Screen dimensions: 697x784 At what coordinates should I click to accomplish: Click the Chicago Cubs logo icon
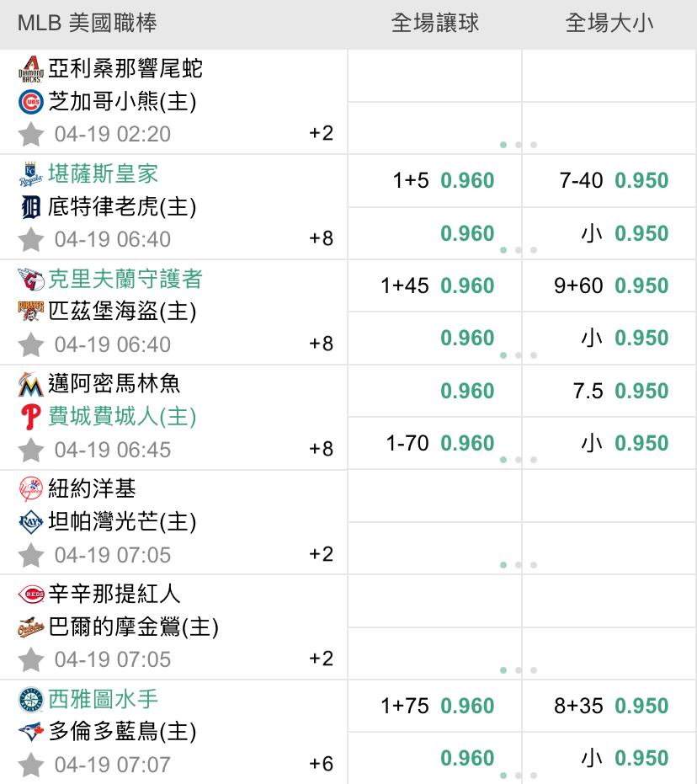coord(31,102)
